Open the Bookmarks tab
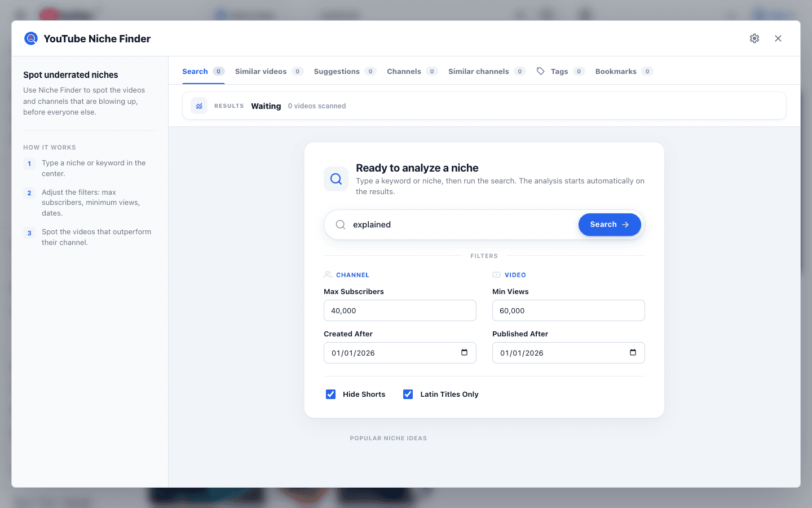812x508 pixels. 624,72
